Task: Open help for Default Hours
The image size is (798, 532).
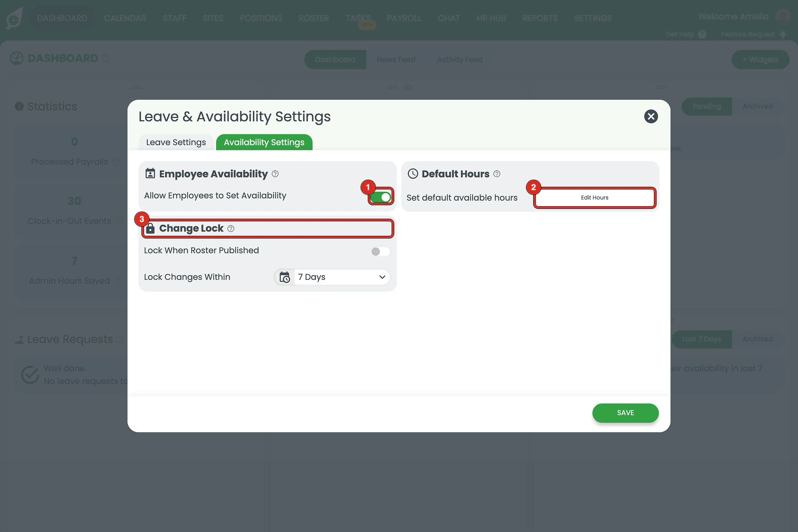Action: [x=497, y=174]
